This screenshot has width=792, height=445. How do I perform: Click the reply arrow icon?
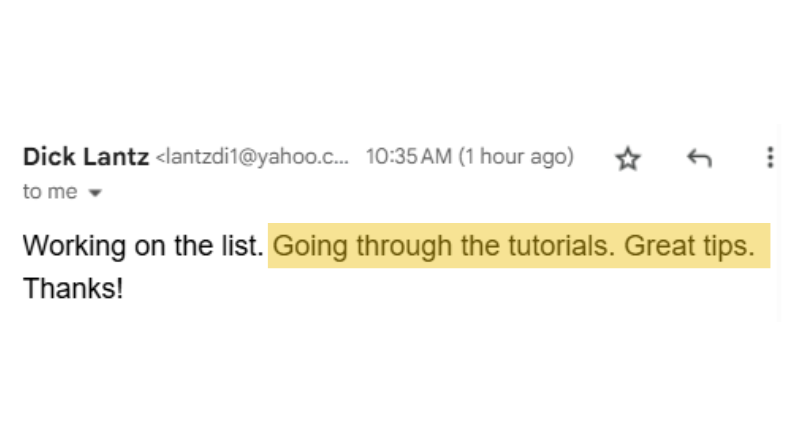(699, 158)
